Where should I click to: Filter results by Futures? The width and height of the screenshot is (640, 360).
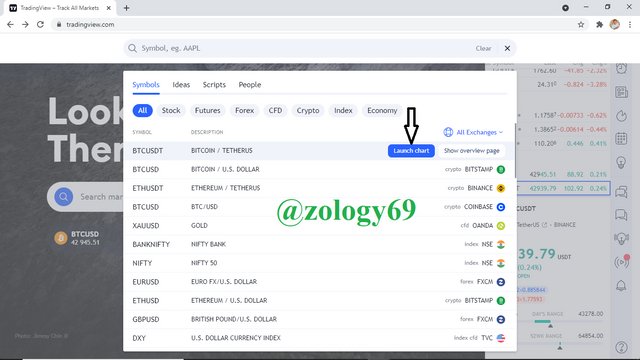click(207, 111)
